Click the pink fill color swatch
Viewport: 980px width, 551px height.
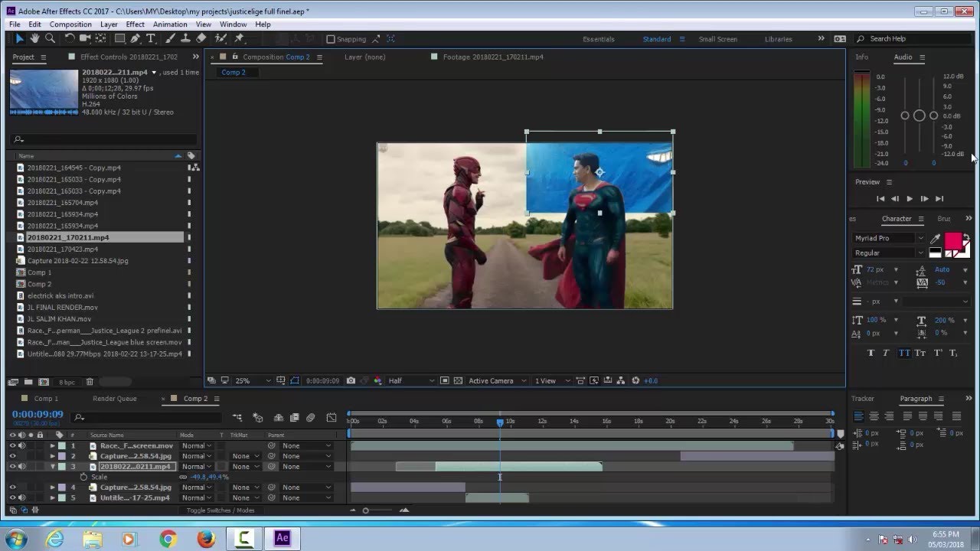coord(952,241)
